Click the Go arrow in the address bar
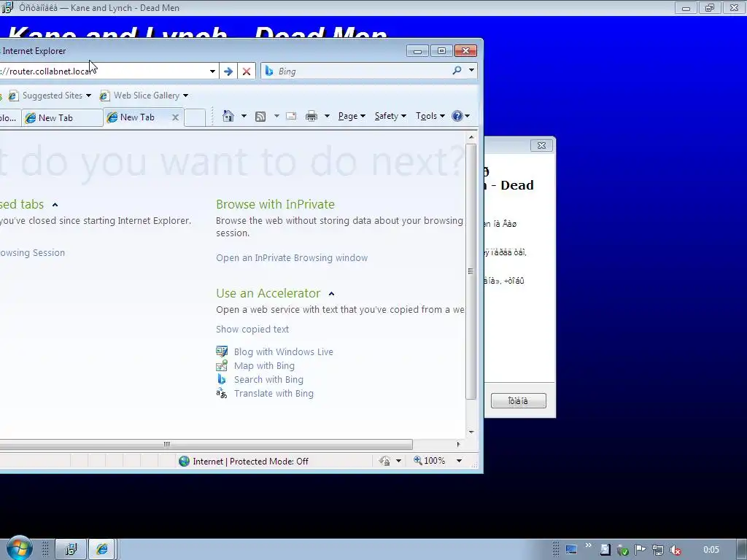The height and width of the screenshot is (560, 747). pos(228,71)
